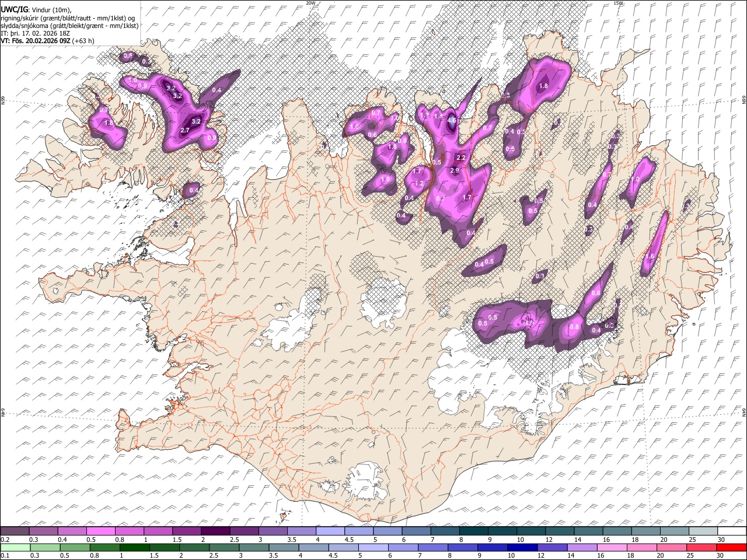Click the 1.2 value label on the map
The width and height of the screenshot is (747, 560).
pos(418,183)
